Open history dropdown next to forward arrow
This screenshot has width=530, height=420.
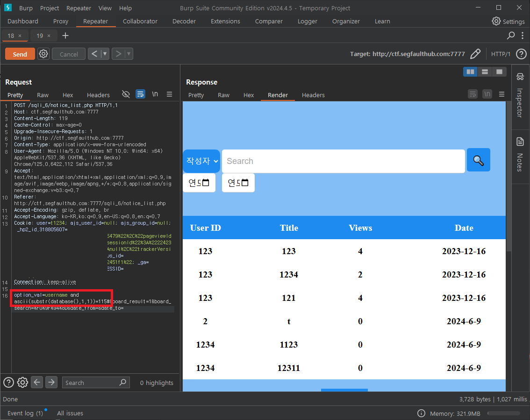[x=129, y=54]
